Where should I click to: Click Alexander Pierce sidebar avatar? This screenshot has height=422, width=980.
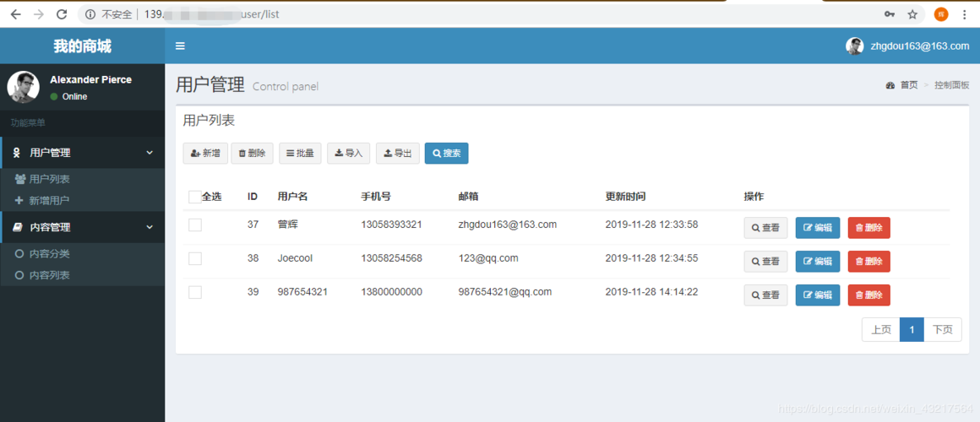coord(23,88)
